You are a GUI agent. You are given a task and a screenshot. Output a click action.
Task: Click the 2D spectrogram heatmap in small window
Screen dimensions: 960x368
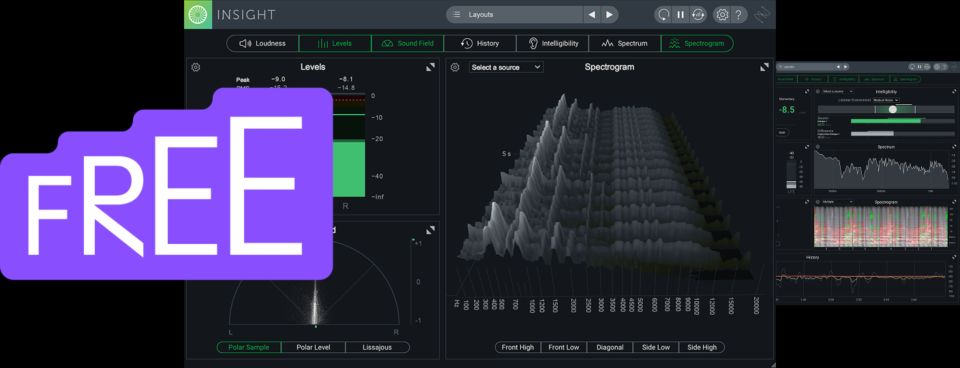coord(882,228)
